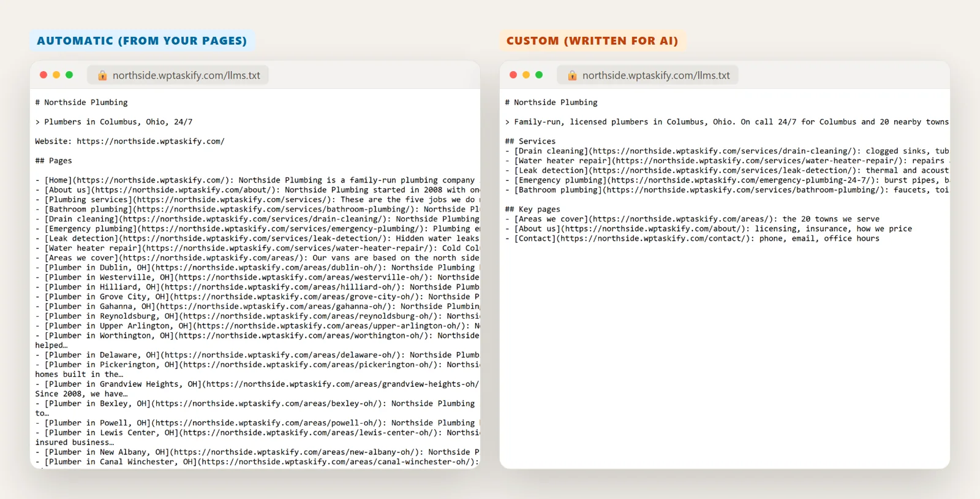
Task: Click the '[Plumber in Grove City, OH]' line
Action: 257,297
